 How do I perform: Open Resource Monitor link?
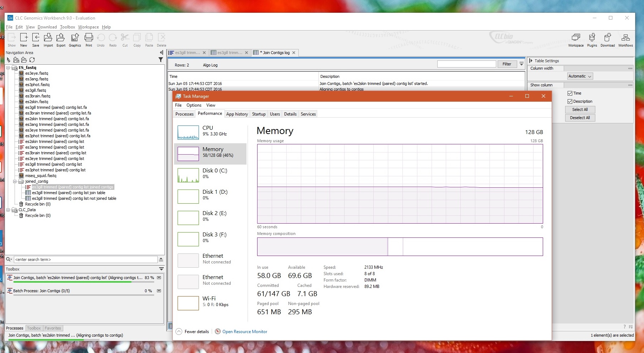(x=245, y=332)
